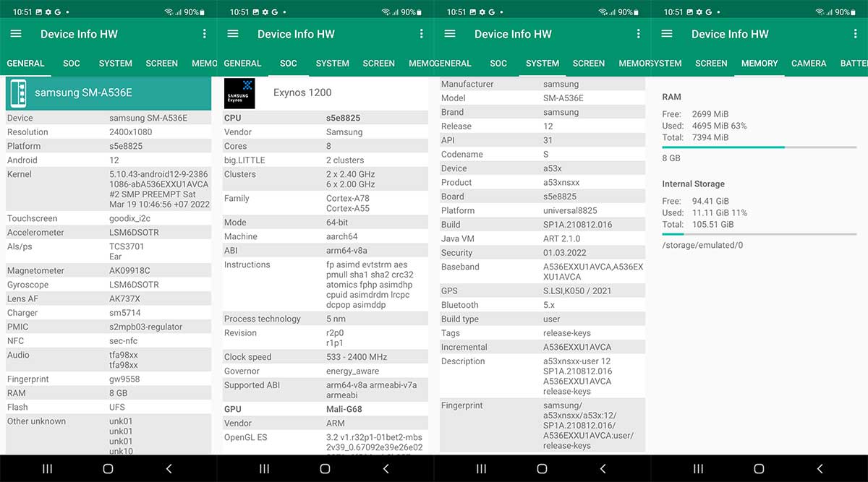This screenshot has width=868, height=482.
Task: Tap the back arrow below the SOC screen
Action: [x=386, y=469]
